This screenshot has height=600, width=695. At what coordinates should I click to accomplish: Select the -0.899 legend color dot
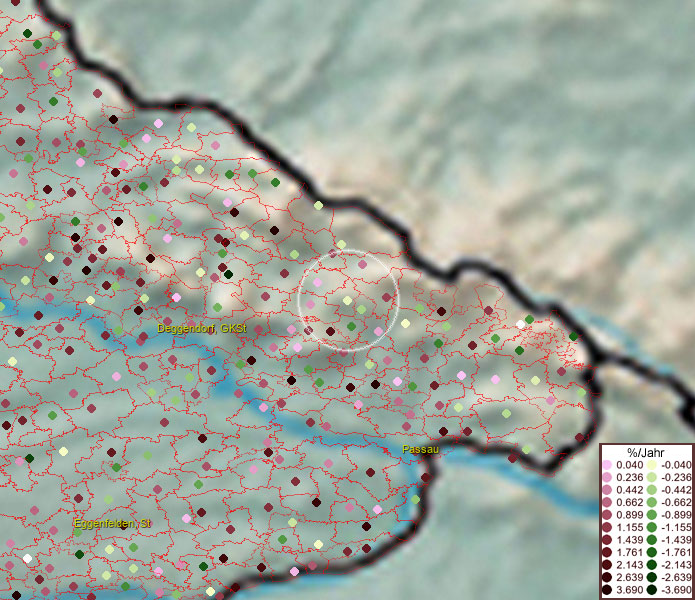[652, 515]
